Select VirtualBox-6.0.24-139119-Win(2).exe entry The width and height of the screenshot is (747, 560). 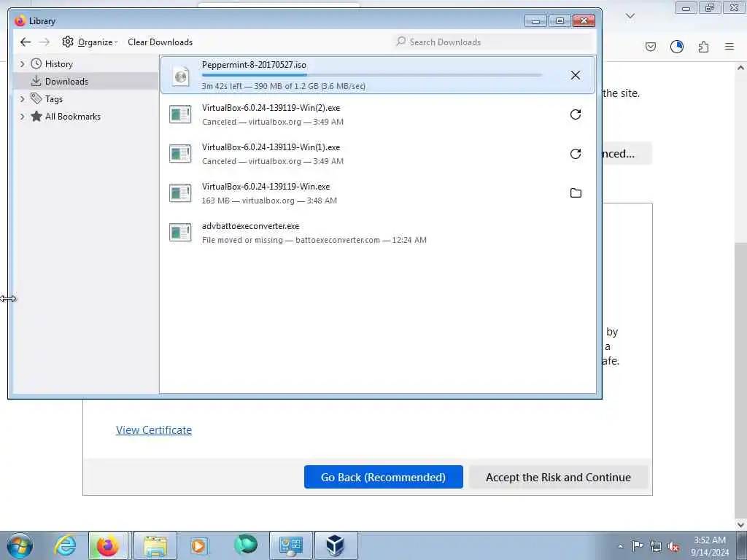click(378, 114)
